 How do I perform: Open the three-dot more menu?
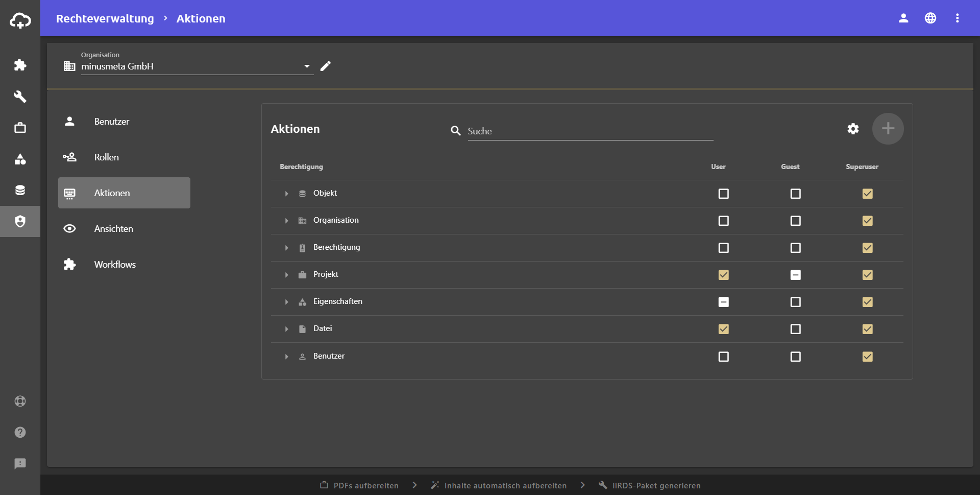[x=958, y=18]
